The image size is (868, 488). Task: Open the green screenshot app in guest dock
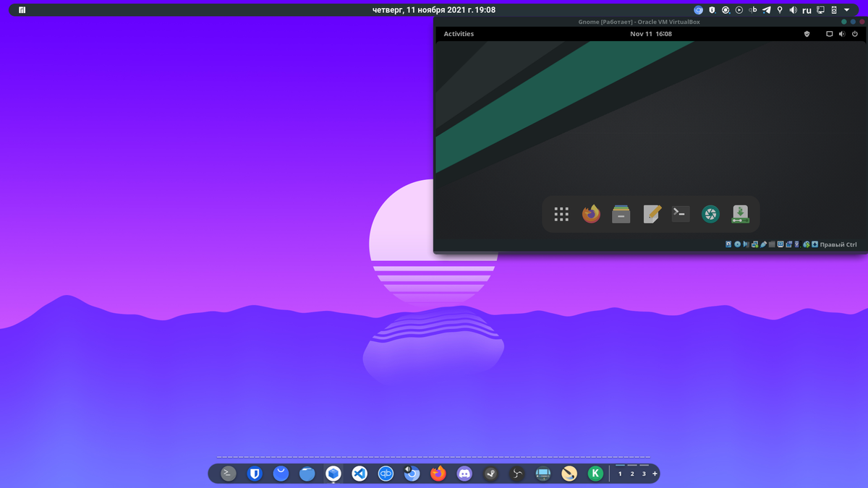(x=711, y=214)
